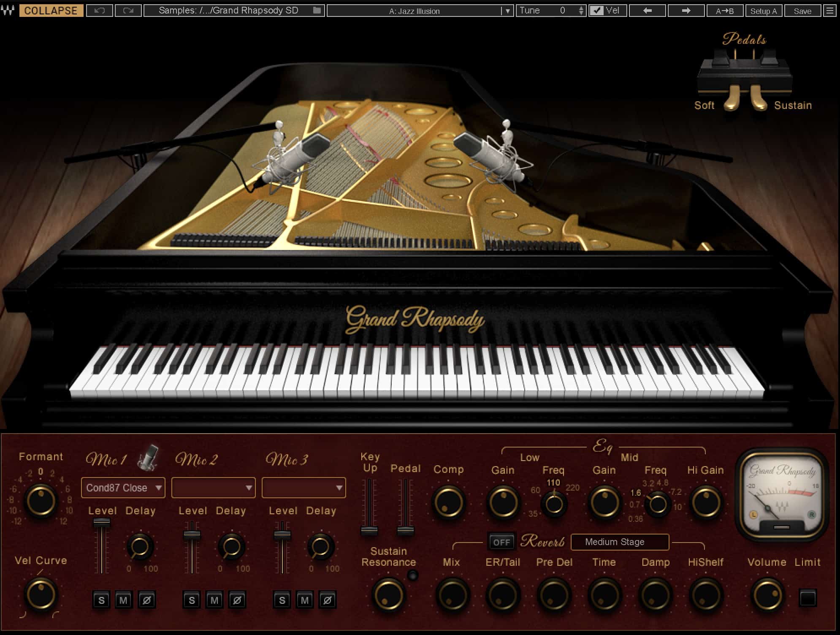The image size is (840, 635).
Task: Click the Save button
Action: pos(802,11)
